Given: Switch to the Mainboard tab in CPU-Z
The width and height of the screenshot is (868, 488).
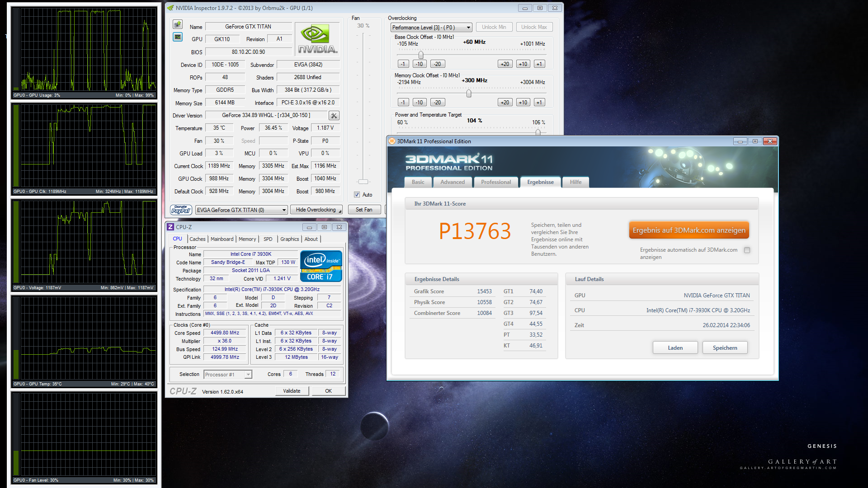Looking at the screenshot, I should (222, 239).
